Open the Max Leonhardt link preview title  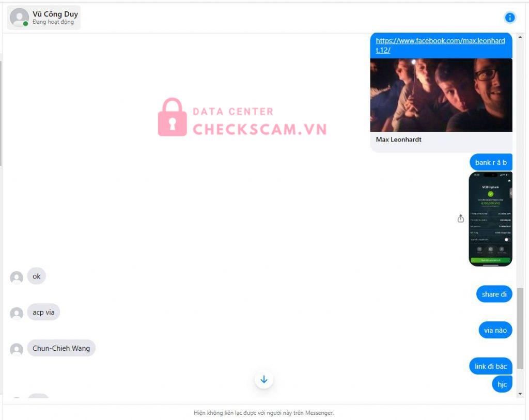(399, 139)
